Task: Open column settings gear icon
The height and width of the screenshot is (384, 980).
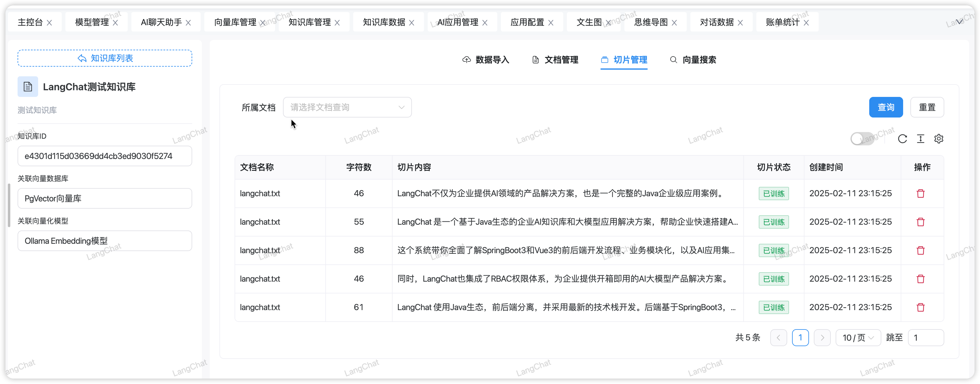Action: coord(939,139)
